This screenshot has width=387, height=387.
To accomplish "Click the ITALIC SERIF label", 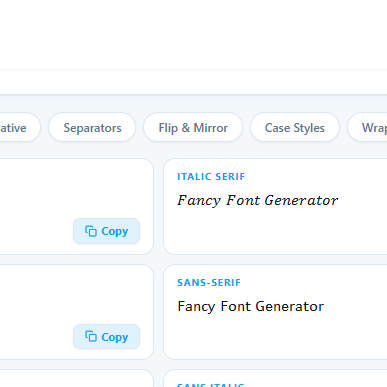I will 211,177.
